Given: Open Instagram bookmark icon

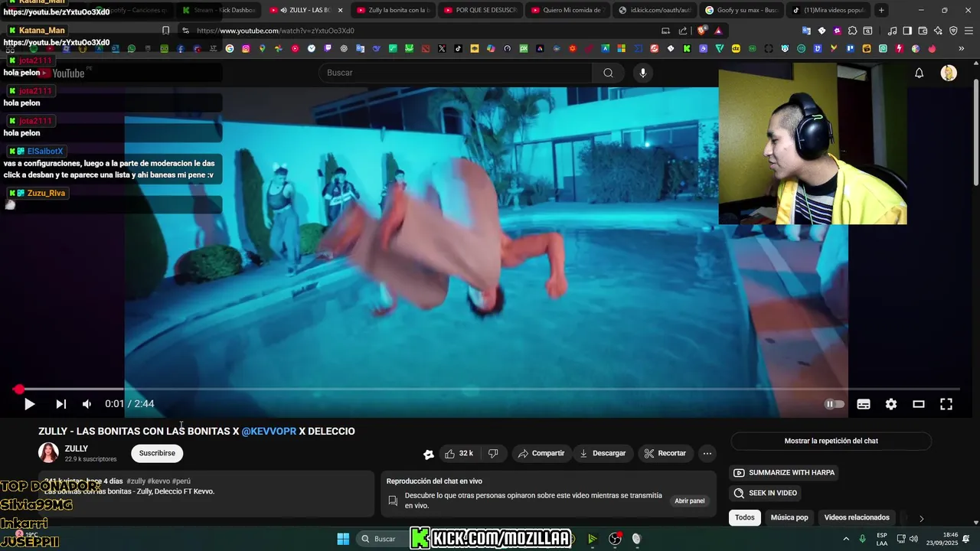Looking at the screenshot, I should (x=246, y=48).
